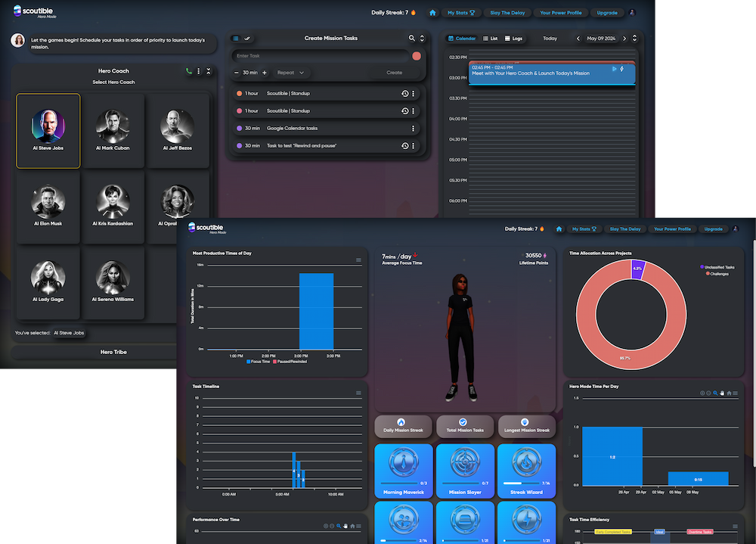Choose AI Elon Musk as coach
The width and height of the screenshot is (756, 544).
click(x=48, y=207)
